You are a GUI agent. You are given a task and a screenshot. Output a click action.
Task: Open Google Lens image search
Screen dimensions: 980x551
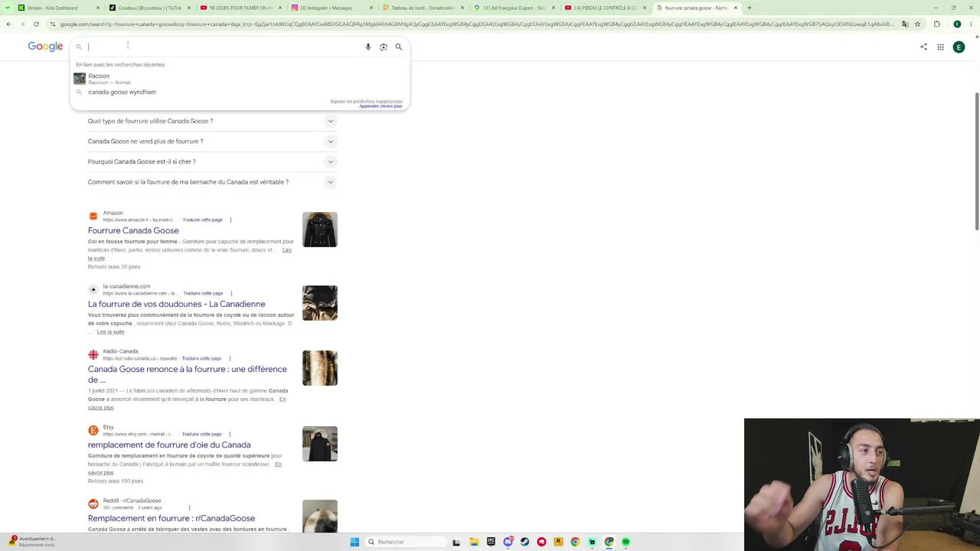pyautogui.click(x=384, y=47)
